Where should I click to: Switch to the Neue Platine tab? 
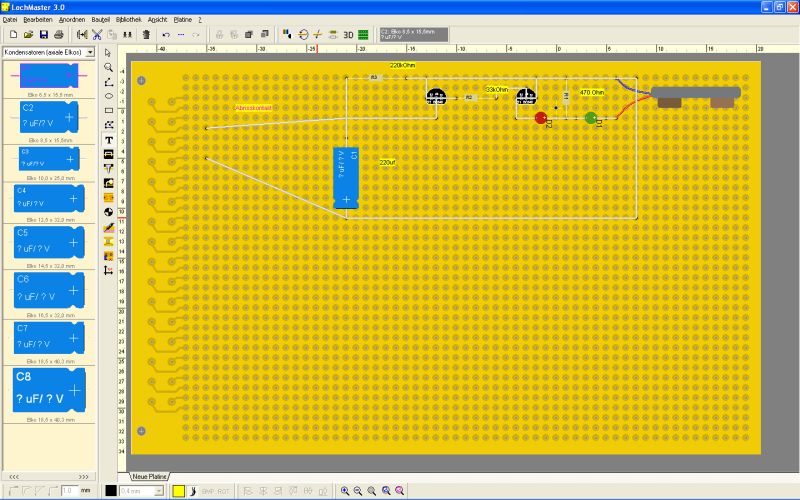point(148,475)
